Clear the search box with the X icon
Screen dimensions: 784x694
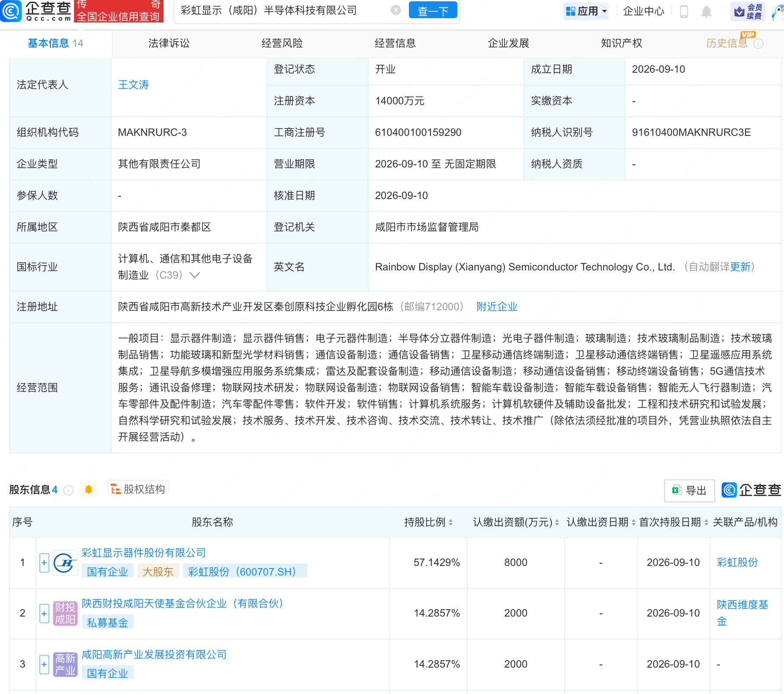click(395, 10)
